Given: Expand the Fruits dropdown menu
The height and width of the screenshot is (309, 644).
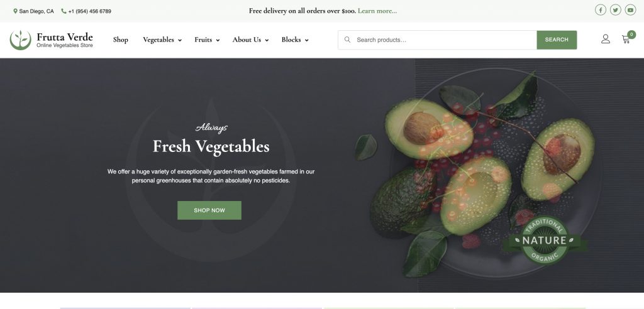Looking at the screenshot, I should 207,40.
